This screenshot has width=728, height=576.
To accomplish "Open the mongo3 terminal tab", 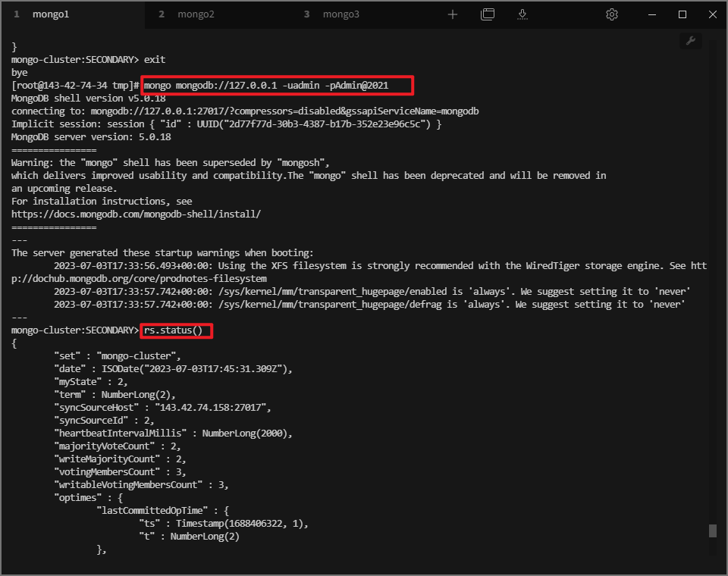I will (x=340, y=14).
